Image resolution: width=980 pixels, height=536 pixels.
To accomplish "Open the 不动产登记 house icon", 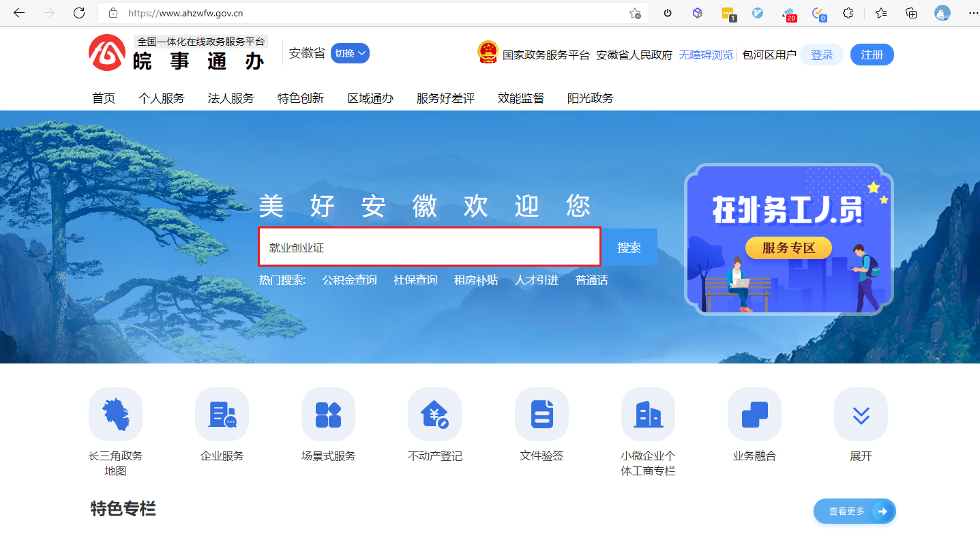I will click(434, 414).
